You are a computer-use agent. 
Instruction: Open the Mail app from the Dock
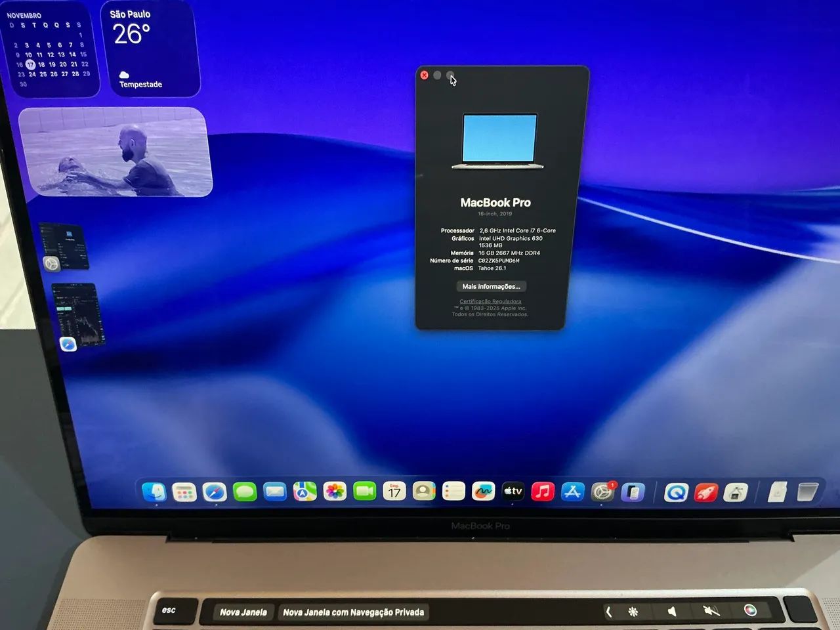tap(274, 492)
